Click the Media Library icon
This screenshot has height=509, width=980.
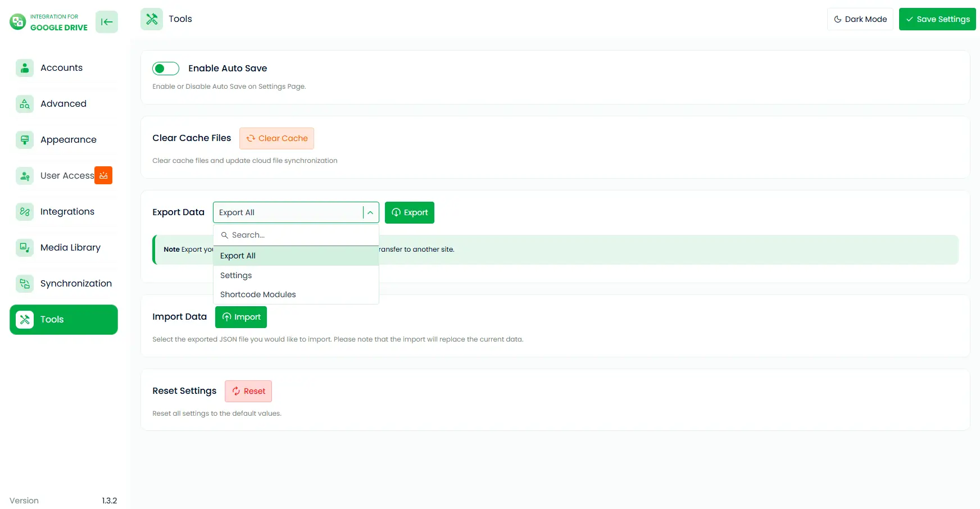pos(24,247)
